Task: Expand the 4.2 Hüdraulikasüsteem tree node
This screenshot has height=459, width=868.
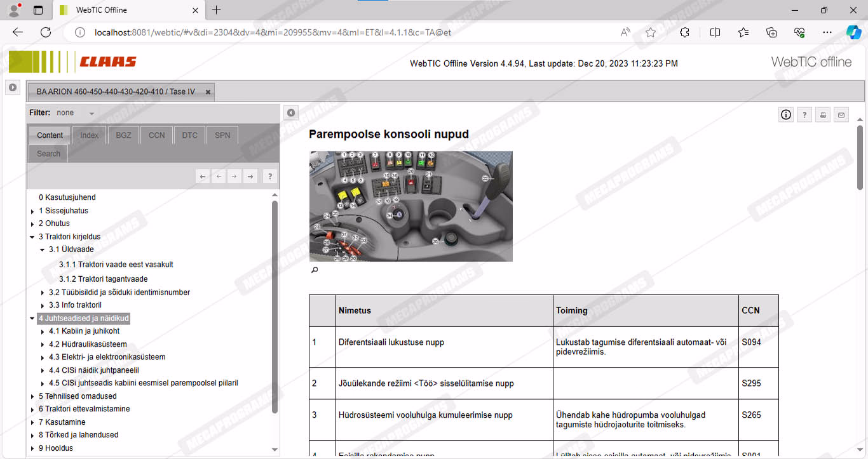Action: [x=43, y=345]
